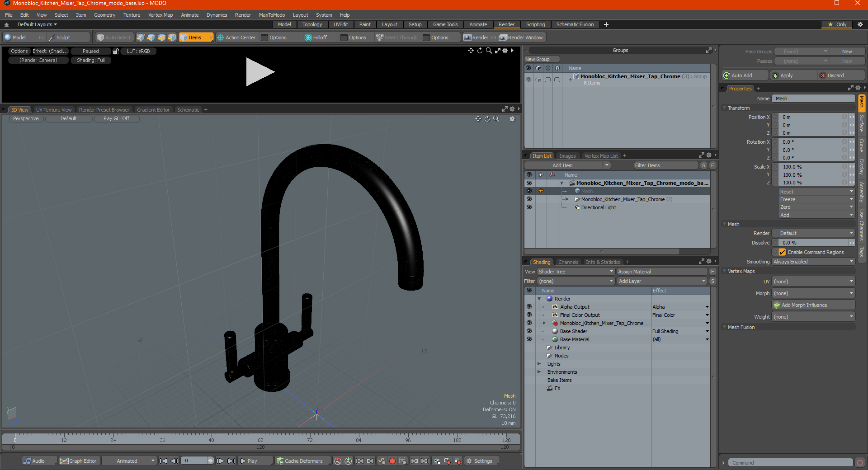Viewport: 868px width, 470px height.
Task: Expand the Environments entry in Shader Tree
Action: click(539, 372)
